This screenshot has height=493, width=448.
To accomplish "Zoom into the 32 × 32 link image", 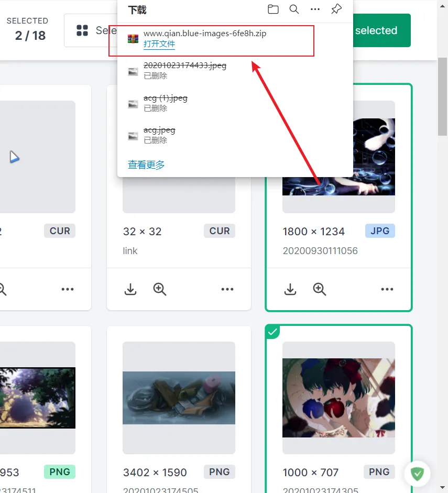I will tap(159, 289).
